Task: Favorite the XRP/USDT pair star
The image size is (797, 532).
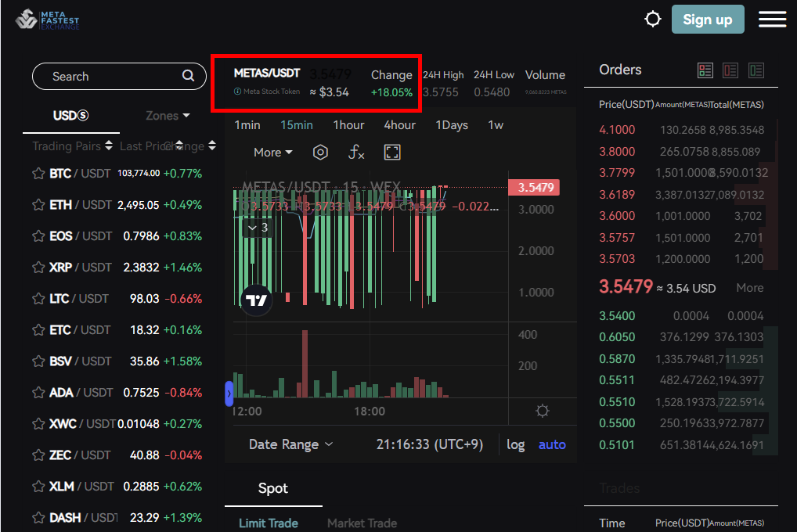Action: tap(38, 268)
